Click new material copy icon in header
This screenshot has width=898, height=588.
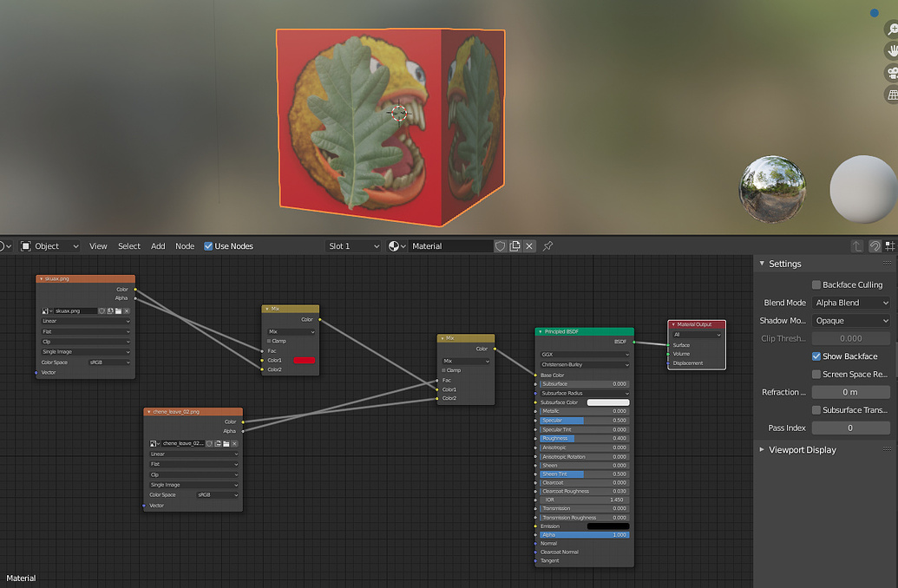[515, 246]
